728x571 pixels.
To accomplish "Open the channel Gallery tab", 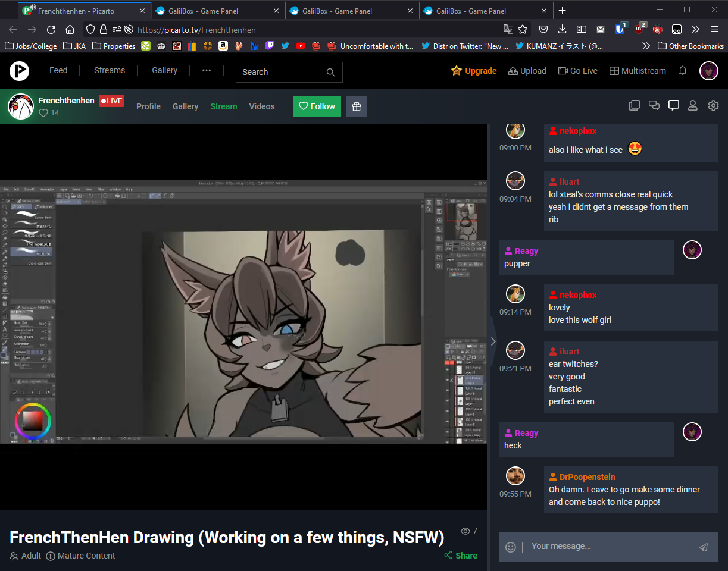I will [x=185, y=106].
